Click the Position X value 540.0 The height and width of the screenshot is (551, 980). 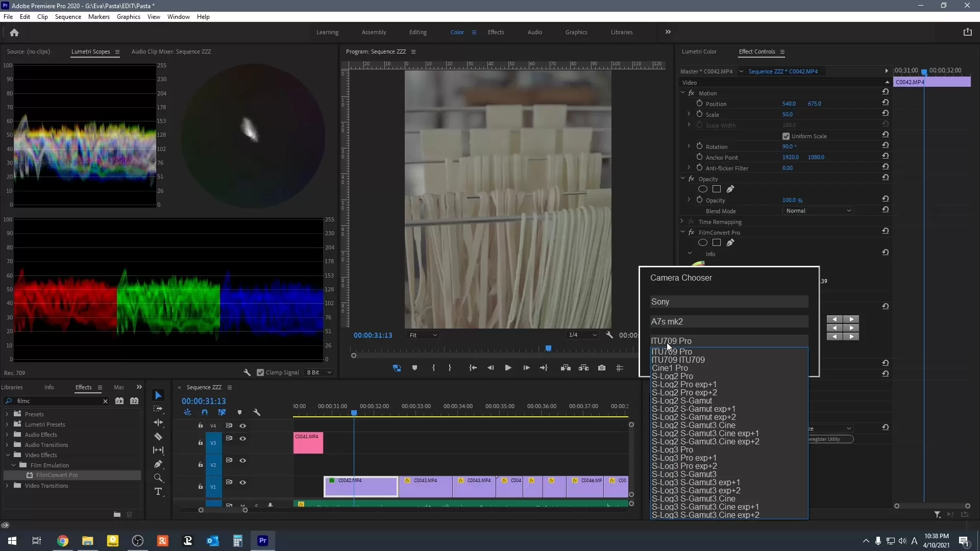[789, 104]
